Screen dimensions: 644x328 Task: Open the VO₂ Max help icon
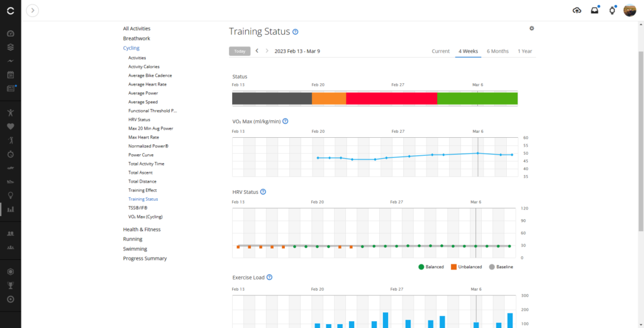click(x=286, y=122)
